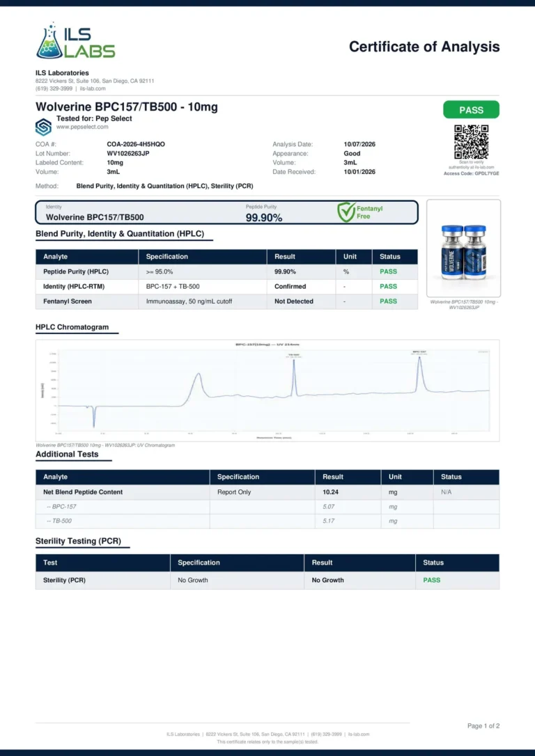Click the ils-lab.com link in the footer
The image size is (535, 756).
359,734
